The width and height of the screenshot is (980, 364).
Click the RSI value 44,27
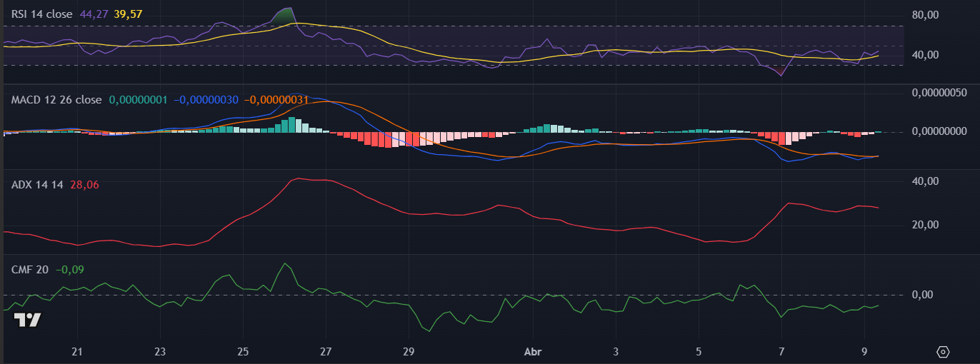point(95,13)
